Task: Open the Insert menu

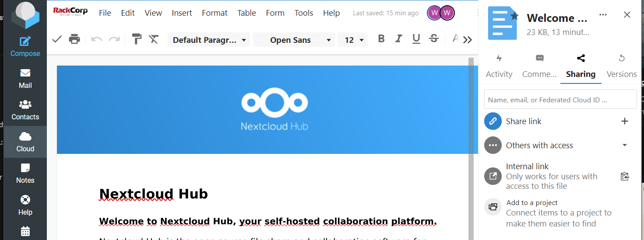Action: [x=182, y=13]
